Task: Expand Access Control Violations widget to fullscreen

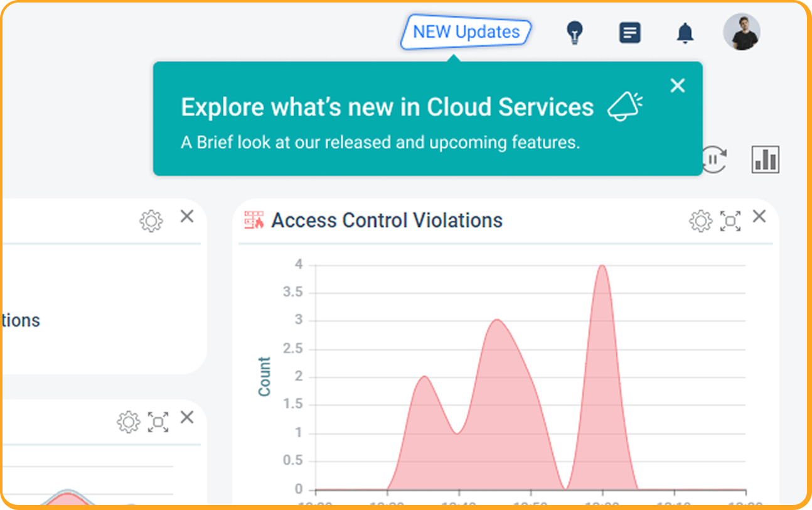Action: [730, 221]
